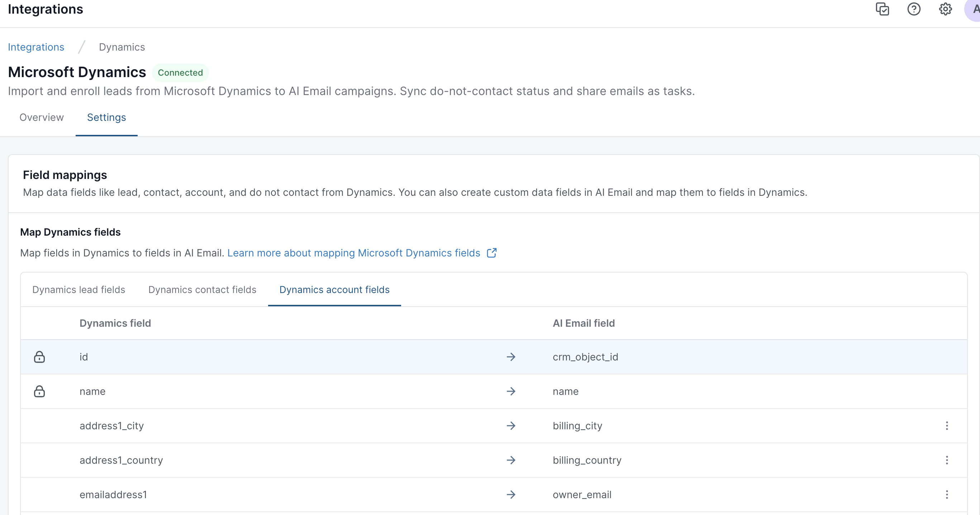Click the Map Dynamics fields subheading
The image size is (980, 515).
click(70, 232)
